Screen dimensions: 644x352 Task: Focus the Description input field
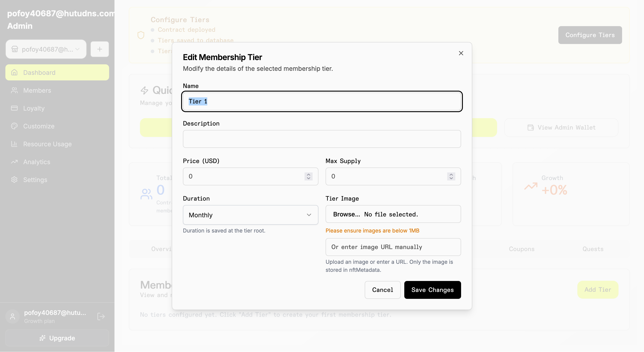point(322,139)
